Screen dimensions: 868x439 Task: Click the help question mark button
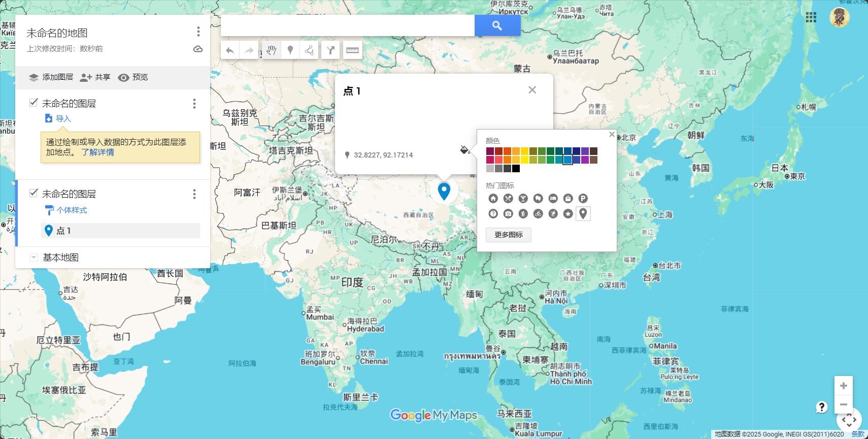click(822, 407)
